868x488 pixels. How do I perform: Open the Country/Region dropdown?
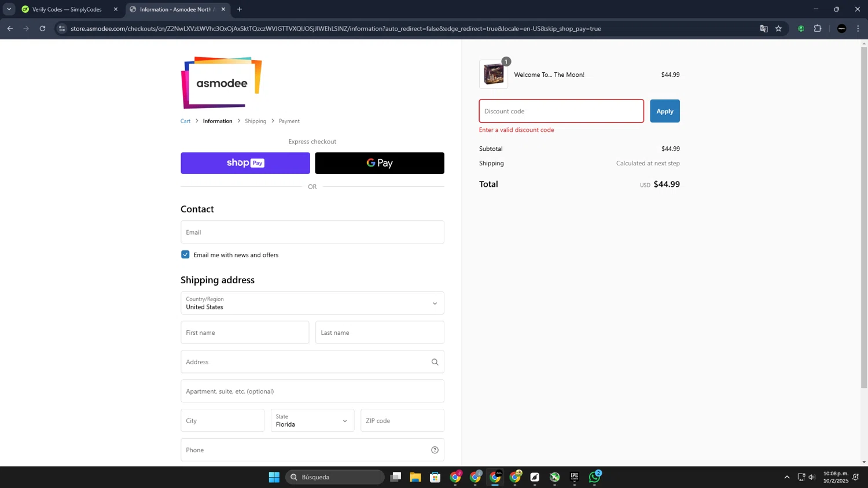(312, 303)
